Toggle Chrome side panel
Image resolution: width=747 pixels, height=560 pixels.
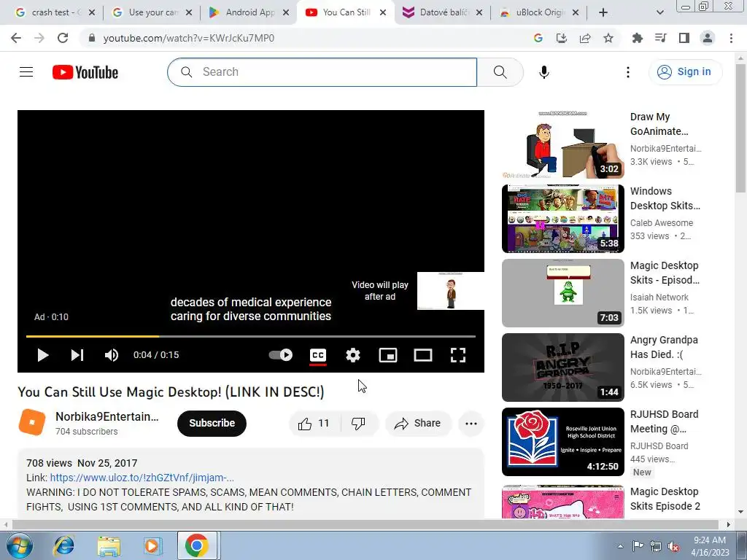[x=684, y=38]
